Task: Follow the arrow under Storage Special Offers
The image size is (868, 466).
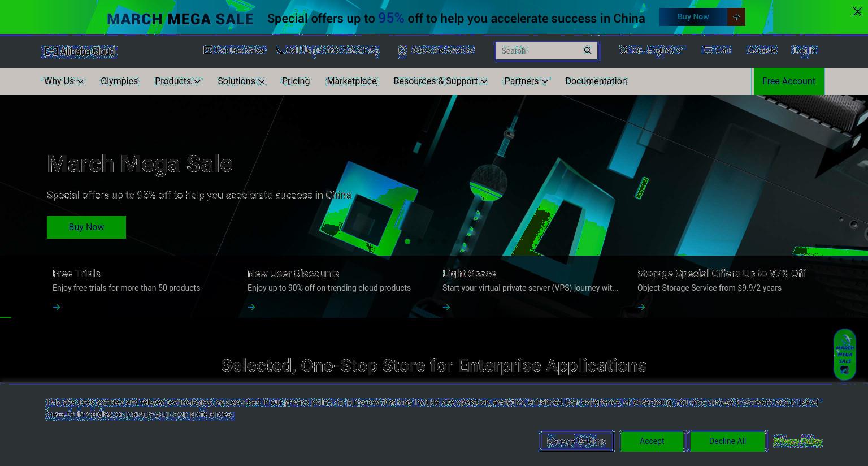Action: click(x=641, y=307)
